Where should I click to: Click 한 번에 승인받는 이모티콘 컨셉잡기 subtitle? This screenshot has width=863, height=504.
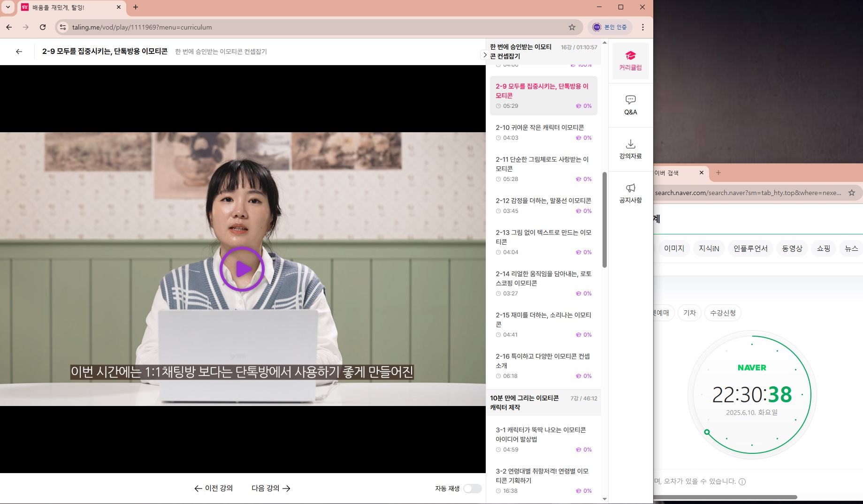click(221, 52)
